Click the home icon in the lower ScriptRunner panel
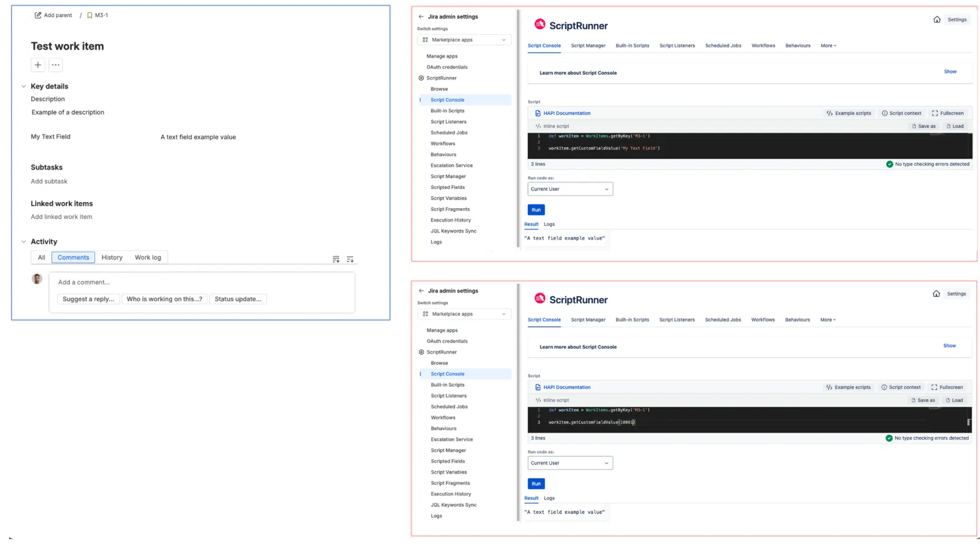980x546 pixels. (x=936, y=294)
